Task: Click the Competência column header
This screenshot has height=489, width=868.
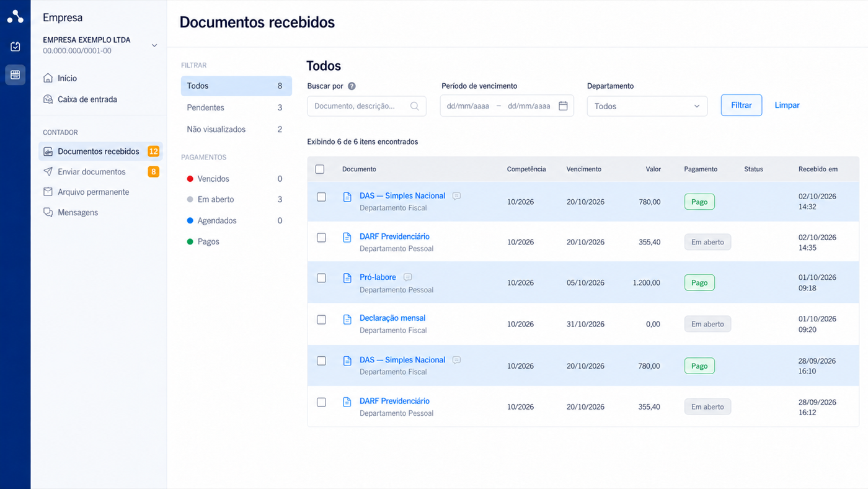Action: point(526,169)
